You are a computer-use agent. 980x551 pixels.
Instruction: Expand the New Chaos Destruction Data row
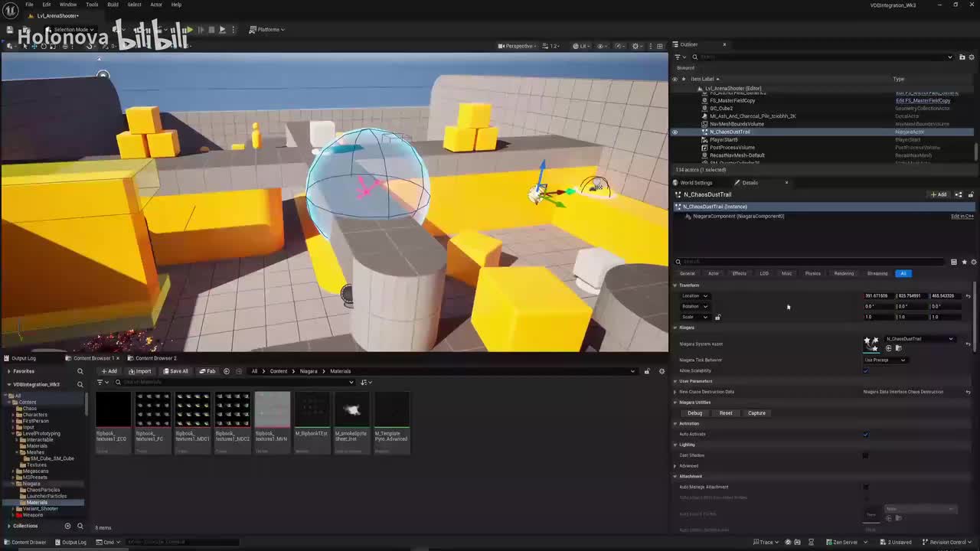pos(675,392)
